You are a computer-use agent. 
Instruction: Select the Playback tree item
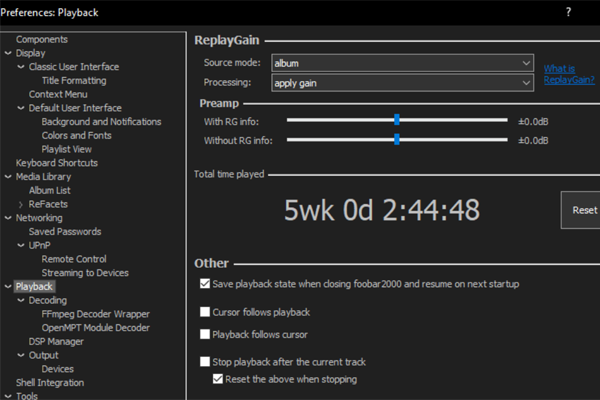34,286
